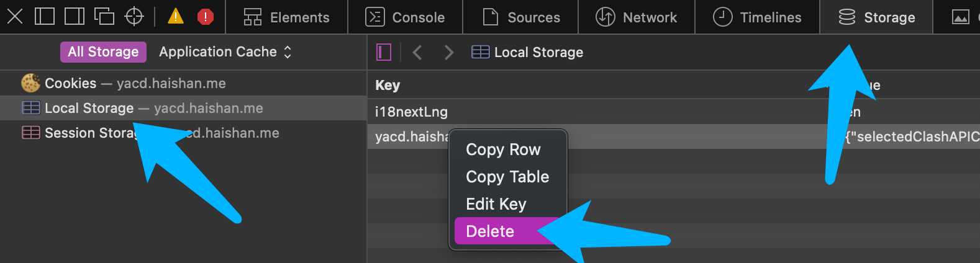
Task: Show warnings via yellow triangle icon
Action: (x=176, y=16)
